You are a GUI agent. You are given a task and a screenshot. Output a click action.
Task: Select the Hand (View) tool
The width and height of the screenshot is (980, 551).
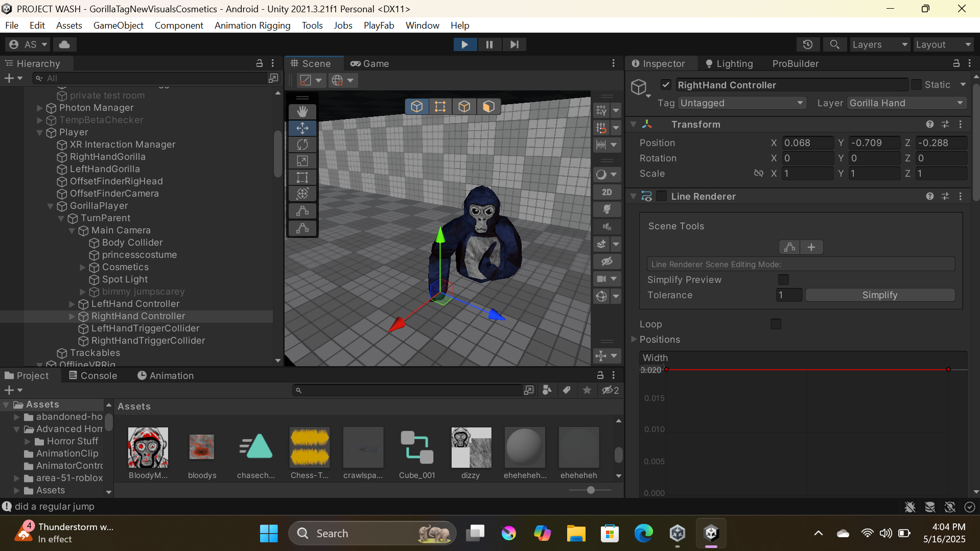tap(302, 111)
